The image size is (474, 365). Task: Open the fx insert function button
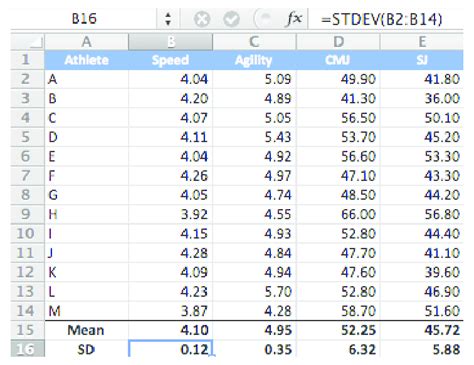tap(294, 18)
